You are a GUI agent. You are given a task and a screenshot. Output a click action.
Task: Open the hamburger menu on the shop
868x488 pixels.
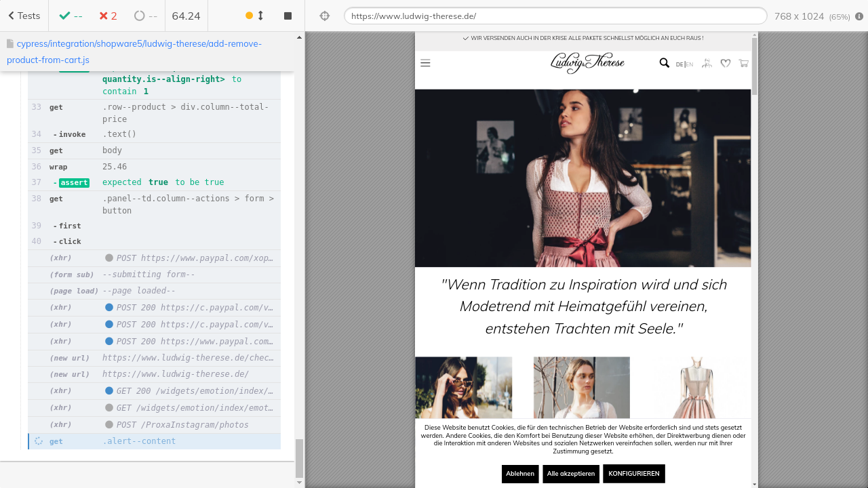pos(425,63)
